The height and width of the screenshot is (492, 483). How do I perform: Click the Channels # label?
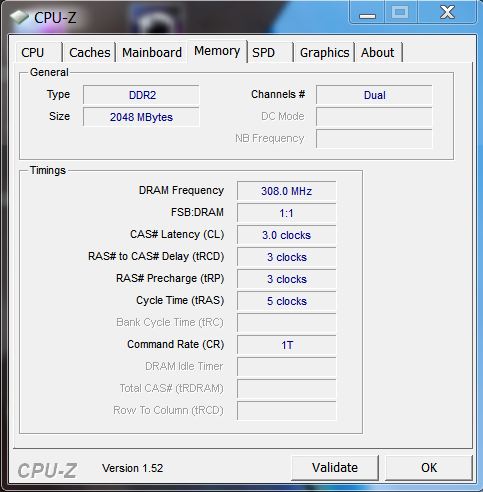pos(278,94)
